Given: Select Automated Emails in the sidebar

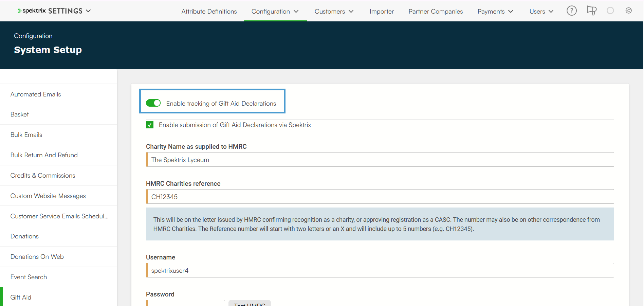Looking at the screenshot, I should [x=58, y=94].
